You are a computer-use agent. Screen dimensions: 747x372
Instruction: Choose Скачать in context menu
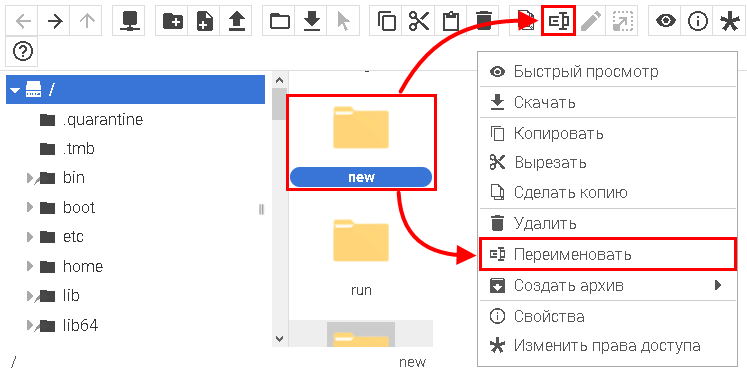(x=607, y=102)
